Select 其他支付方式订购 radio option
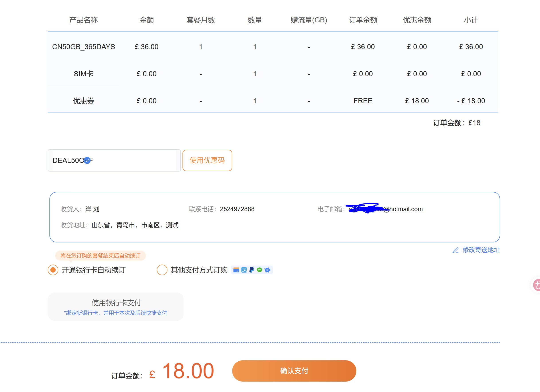This screenshot has width=540, height=392. point(162,270)
